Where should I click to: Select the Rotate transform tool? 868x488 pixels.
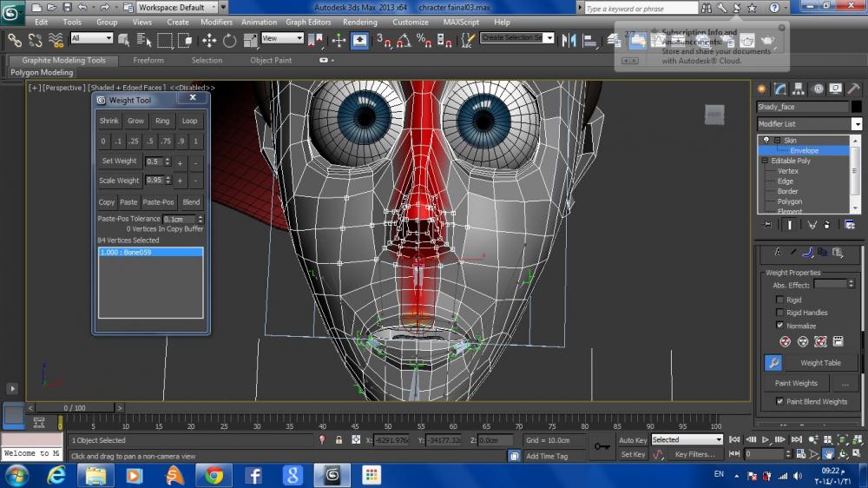[229, 40]
